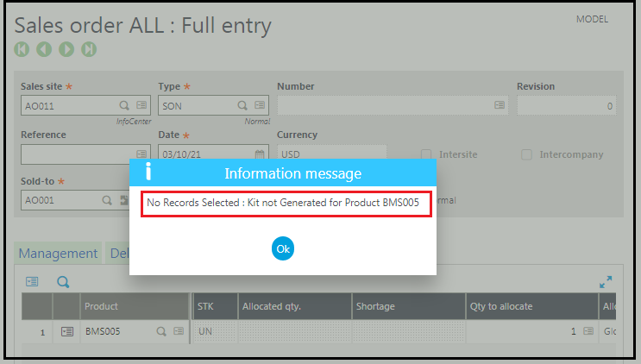
Task: Toggle the Intercompany checkbox
Action: (526, 154)
